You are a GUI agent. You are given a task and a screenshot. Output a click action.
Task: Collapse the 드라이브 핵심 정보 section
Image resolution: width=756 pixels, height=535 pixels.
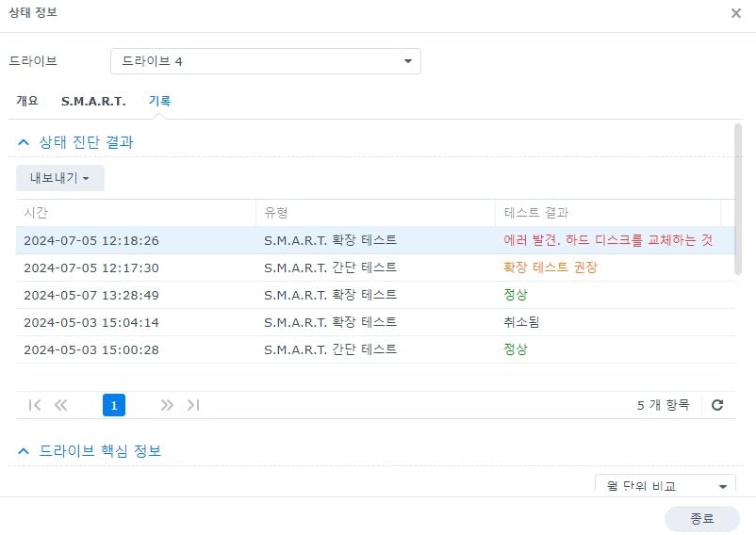click(x=24, y=451)
